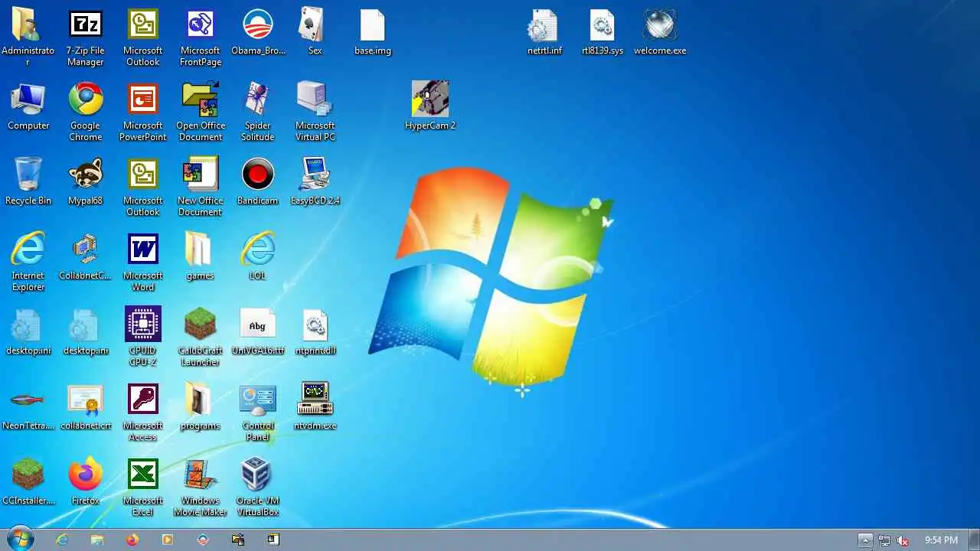Image resolution: width=980 pixels, height=551 pixels.
Task: Open the 9:54 PM taskbar clock
Action: pos(941,540)
